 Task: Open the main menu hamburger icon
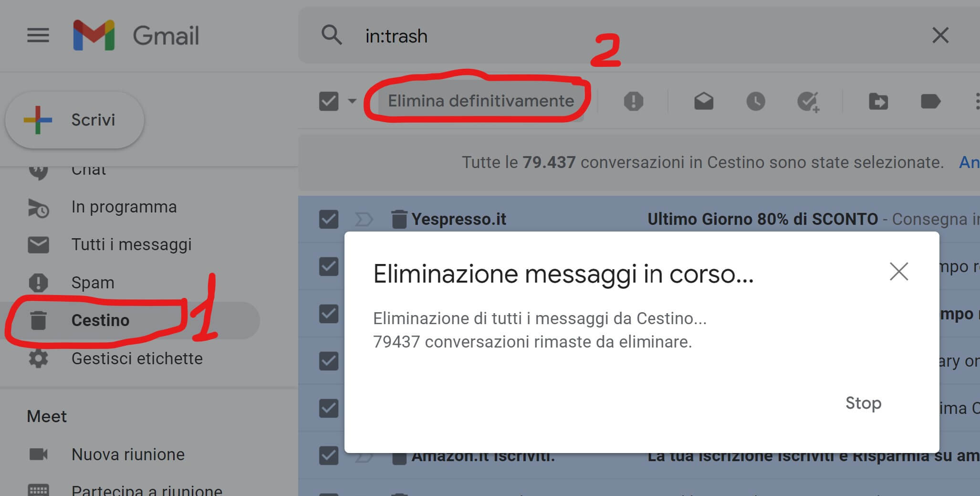(x=38, y=35)
